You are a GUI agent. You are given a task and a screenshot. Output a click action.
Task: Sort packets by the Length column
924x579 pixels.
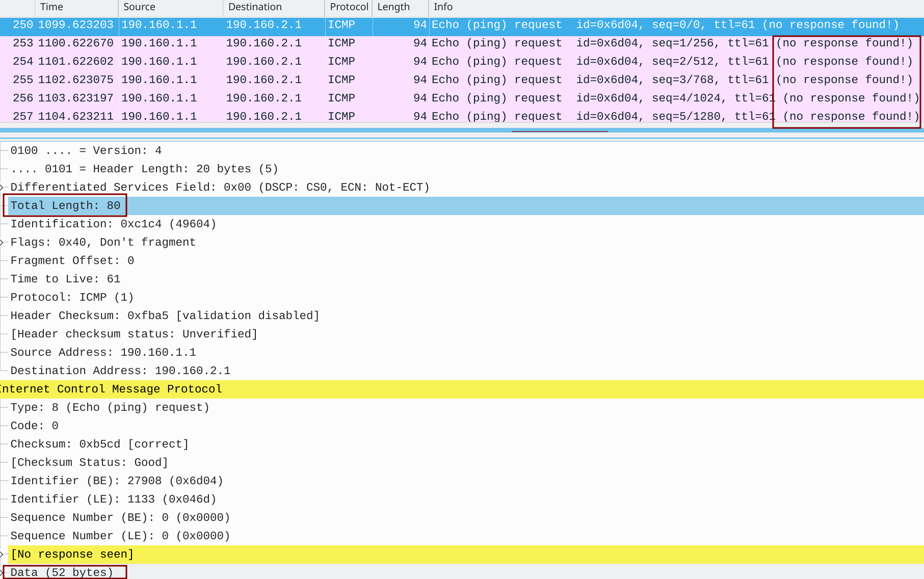point(392,7)
